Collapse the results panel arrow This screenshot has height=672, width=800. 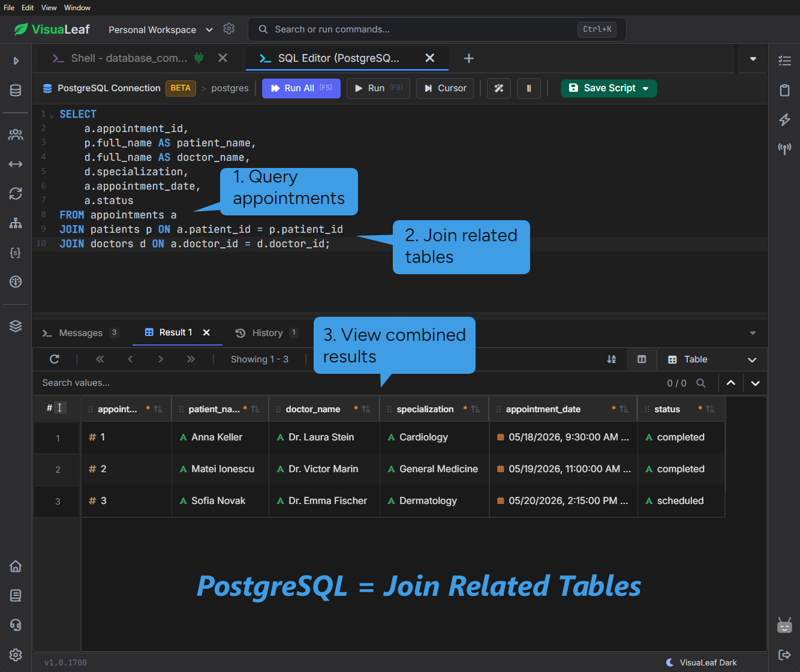pyautogui.click(x=753, y=333)
